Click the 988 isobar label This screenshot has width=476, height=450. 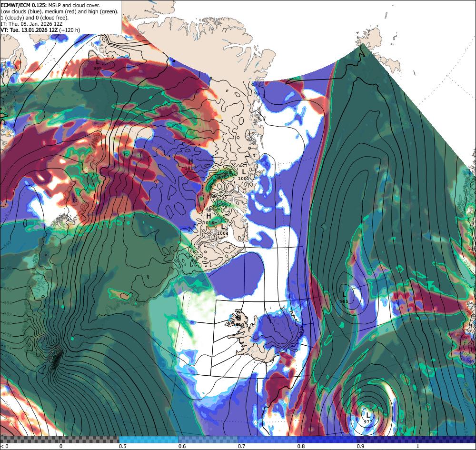tap(8, 269)
